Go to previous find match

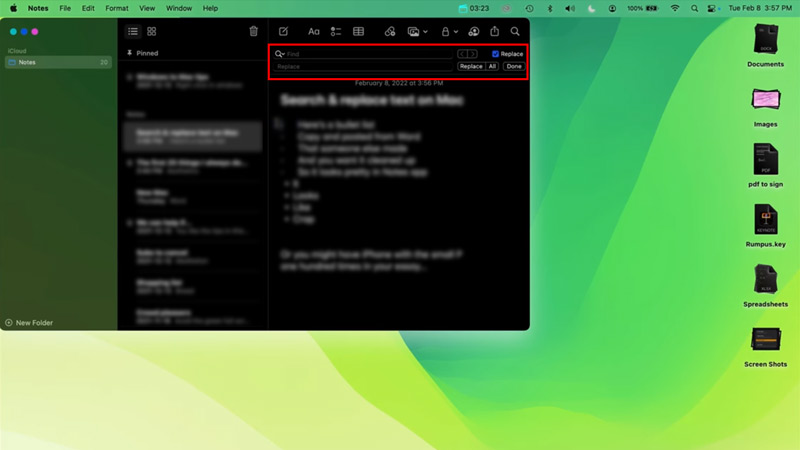tap(462, 54)
